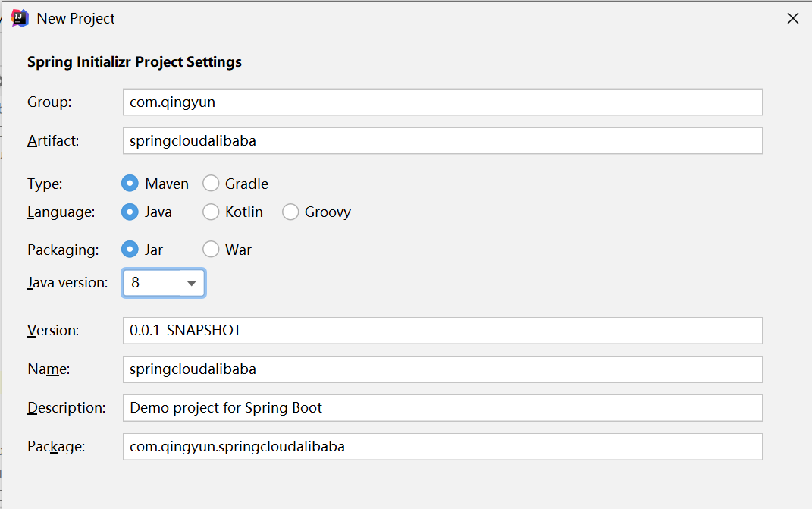Choose War packaging
Image resolution: width=812 pixels, height=509 pixels.
point(210,249)
